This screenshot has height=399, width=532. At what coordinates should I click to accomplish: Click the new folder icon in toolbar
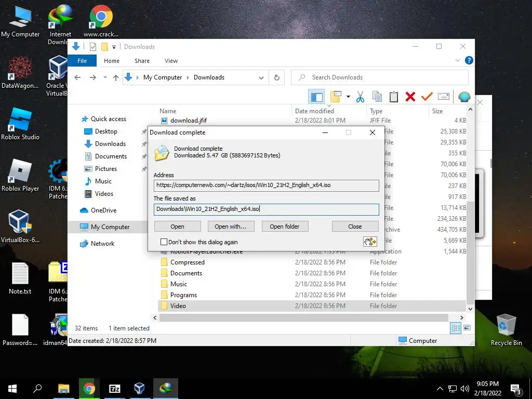(x=336, y=97)
